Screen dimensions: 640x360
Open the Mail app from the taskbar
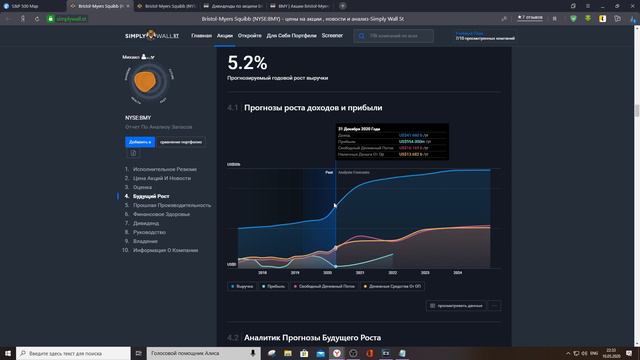pyautogui.click(x=320, y=353)
